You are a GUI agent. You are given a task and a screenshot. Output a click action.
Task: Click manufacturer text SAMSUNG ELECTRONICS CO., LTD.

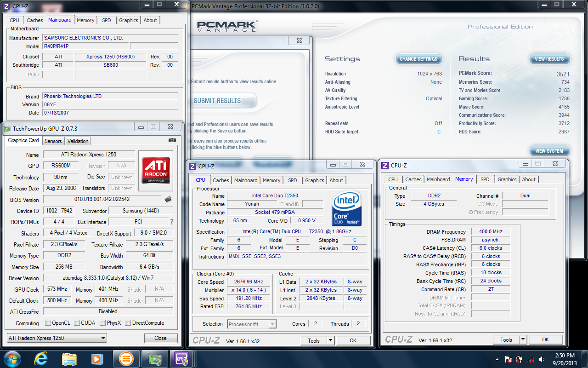[83, 38]
